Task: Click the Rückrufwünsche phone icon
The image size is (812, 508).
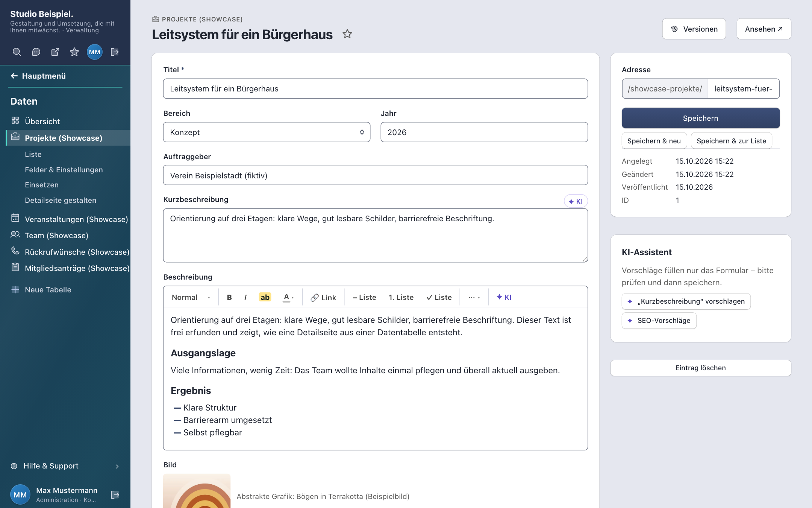Action: [x=15, y=251]
